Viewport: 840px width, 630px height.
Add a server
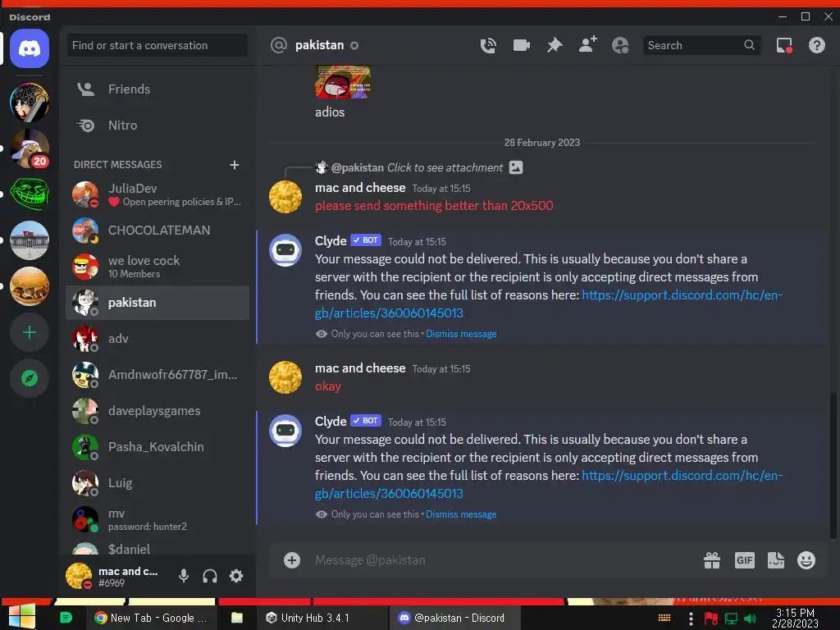[x=30, y=333]
